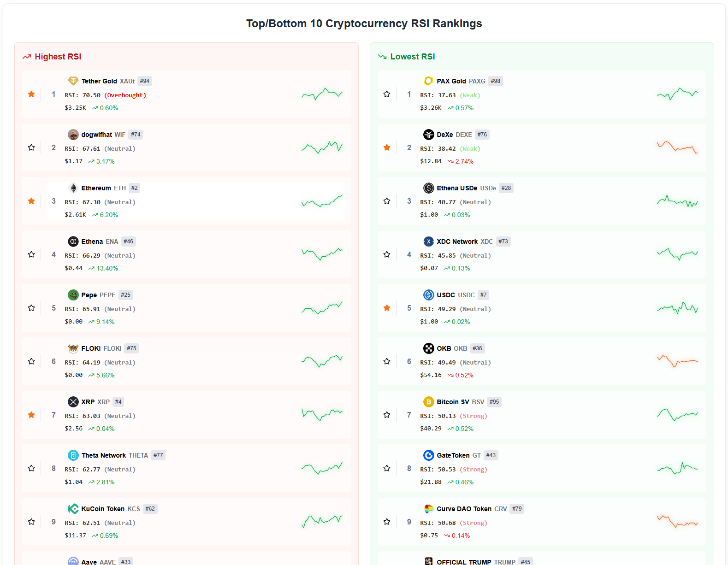
Task: Unfavorite Tether Gold with the star
Action: click(x=31, y=94)
